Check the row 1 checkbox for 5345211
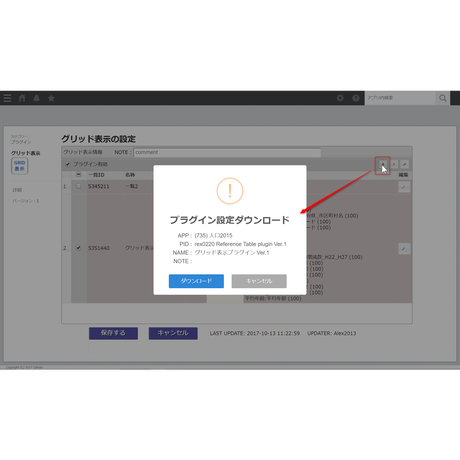The image size is (460, 460). [x=79, y=186]
